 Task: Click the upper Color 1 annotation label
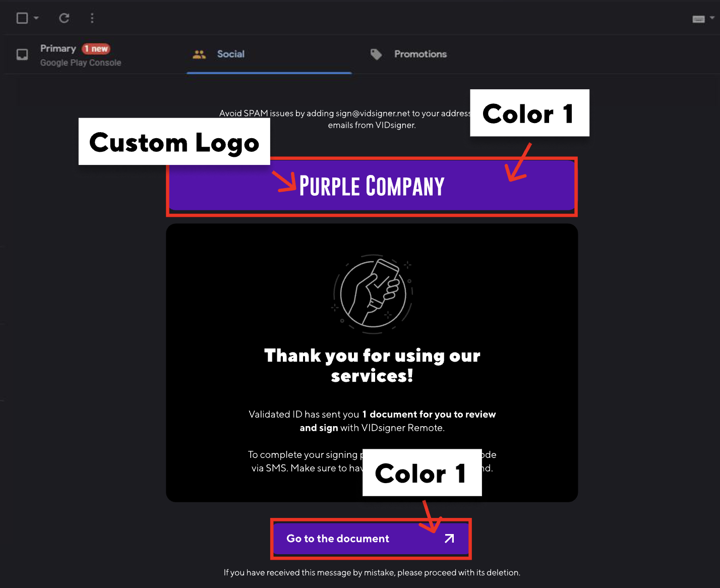click(529, 113)
